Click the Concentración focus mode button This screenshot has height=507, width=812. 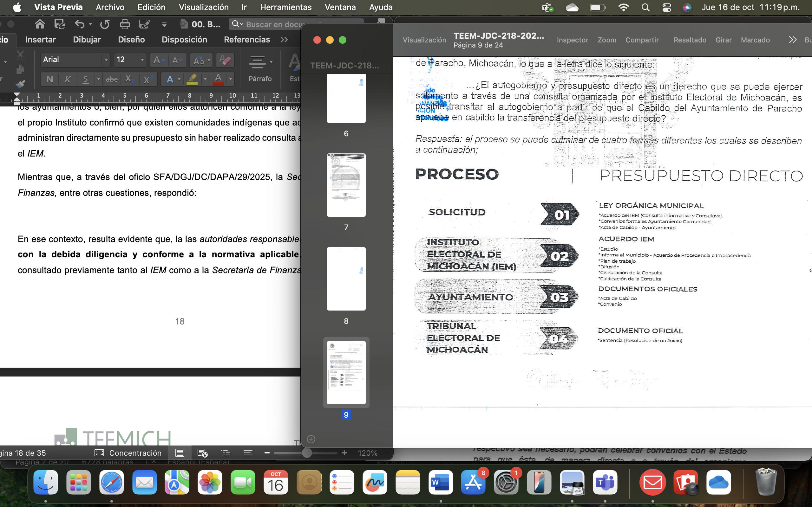coord(128,453)
